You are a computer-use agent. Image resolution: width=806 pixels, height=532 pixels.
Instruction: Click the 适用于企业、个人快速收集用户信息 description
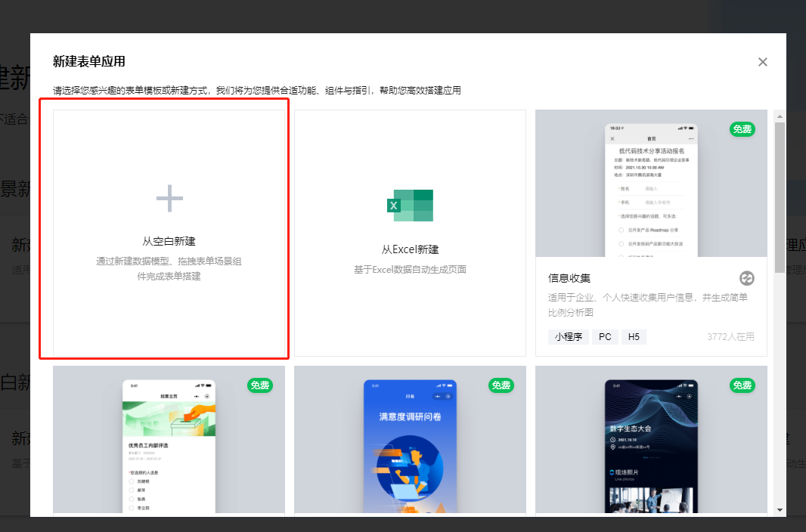[648, 305]
